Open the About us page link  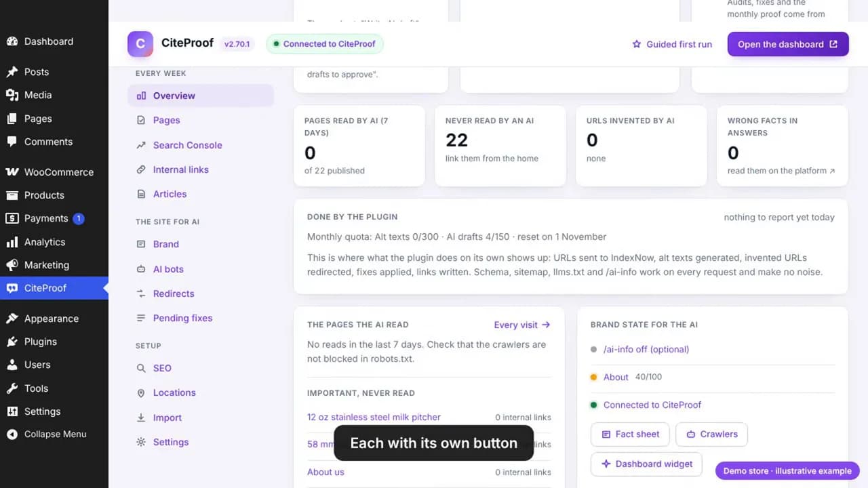pos(325,472)
